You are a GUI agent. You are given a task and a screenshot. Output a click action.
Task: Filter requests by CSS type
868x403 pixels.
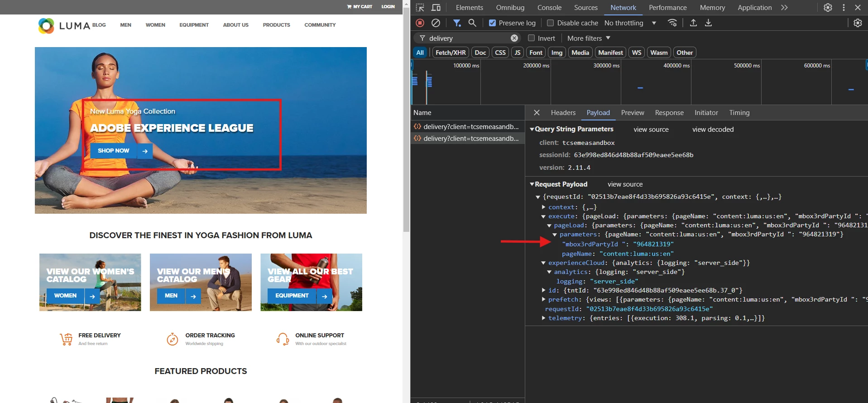click(500, 53)
